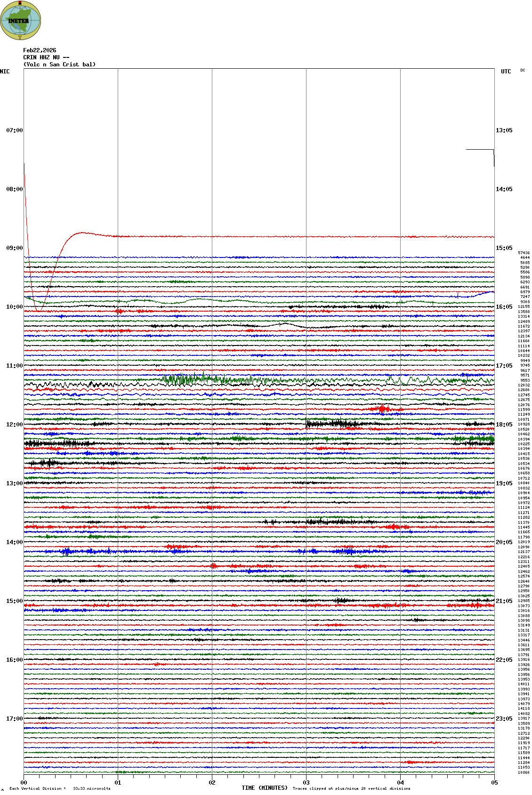Click the 03 minute mark on bottom axis
Image resolution: width=532 pixels, height=795 pixels.
click(306, 783)
